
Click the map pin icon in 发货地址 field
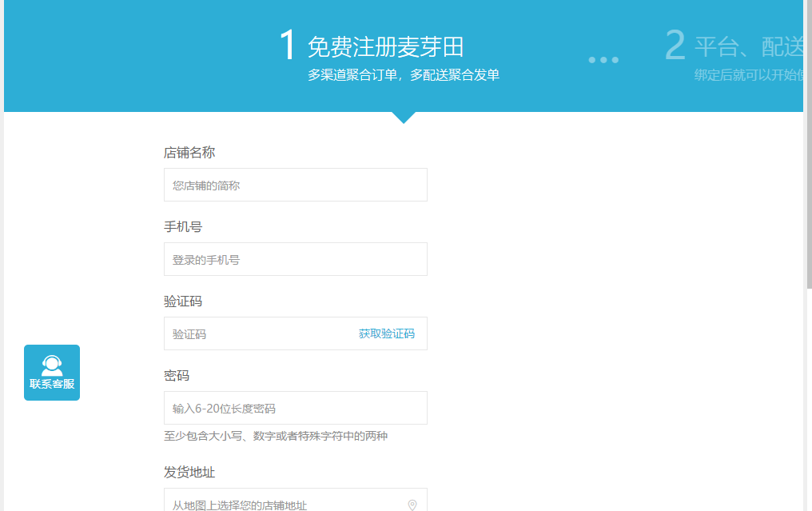(x=412, y=505)
